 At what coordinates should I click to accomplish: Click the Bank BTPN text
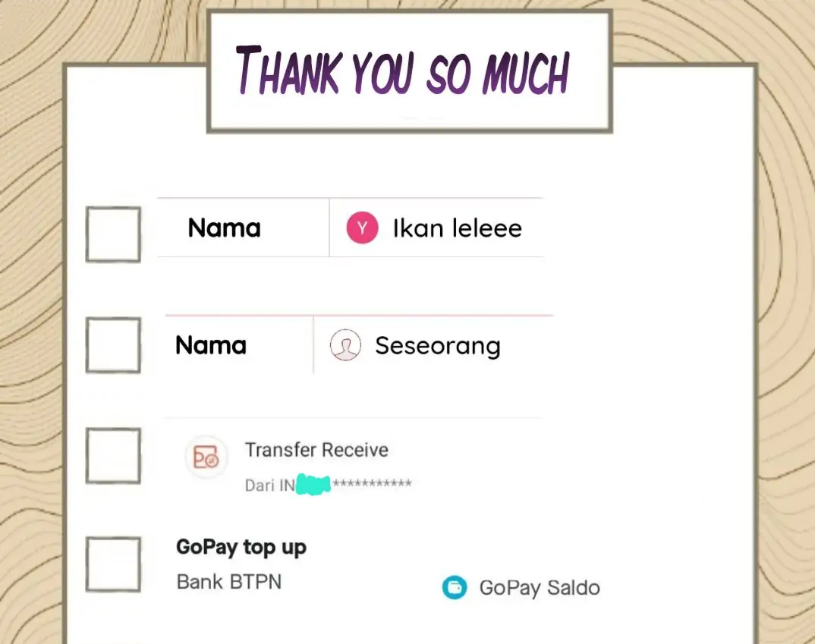228,582
